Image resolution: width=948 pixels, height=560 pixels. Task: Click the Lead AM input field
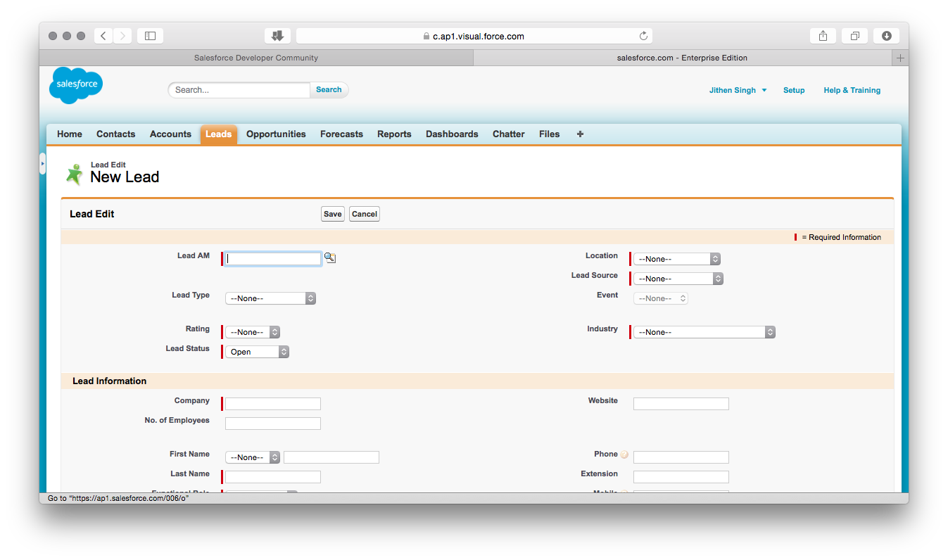[273, 259]
